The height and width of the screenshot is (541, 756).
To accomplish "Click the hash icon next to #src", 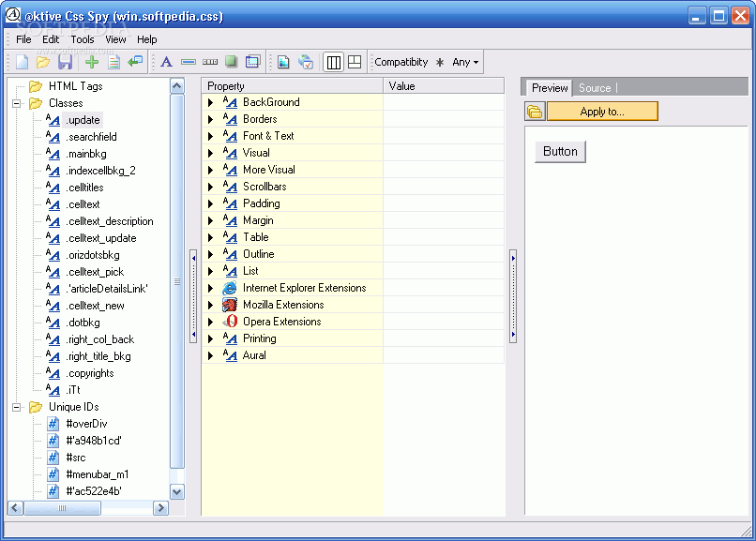I will (x=53, y=458).
